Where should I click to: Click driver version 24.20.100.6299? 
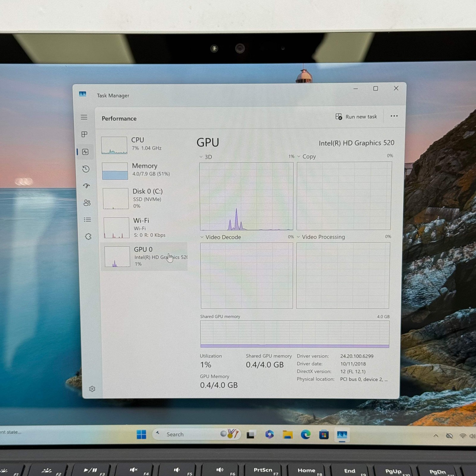[357, 356]
